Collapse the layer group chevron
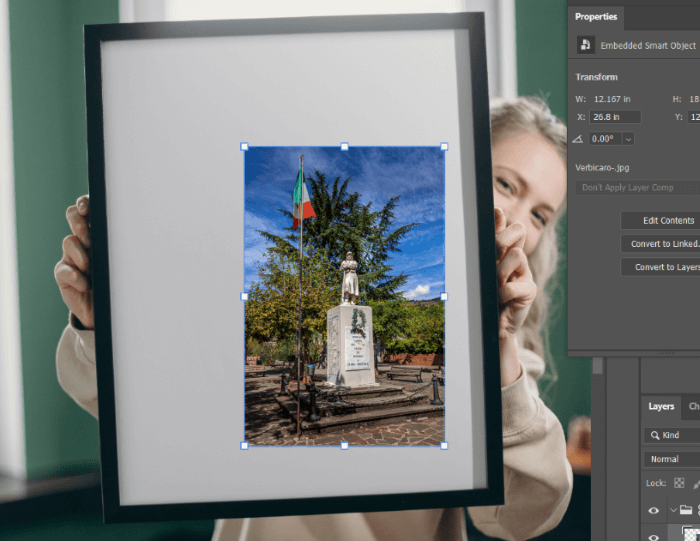700x541 pixels. pyautogui.click(x=673, y=510)
